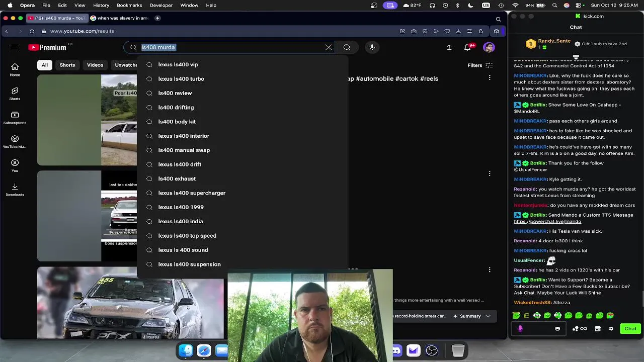
Task: Open Kick chat settings gear
Action: point(611,329)
